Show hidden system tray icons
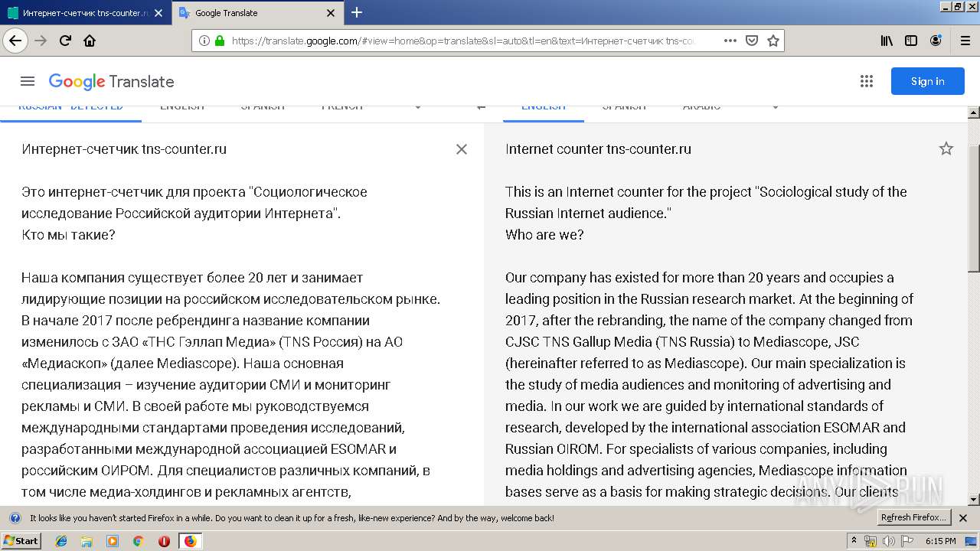The width and height of the screenshot is (980, 551). click(x=854, y=541)
